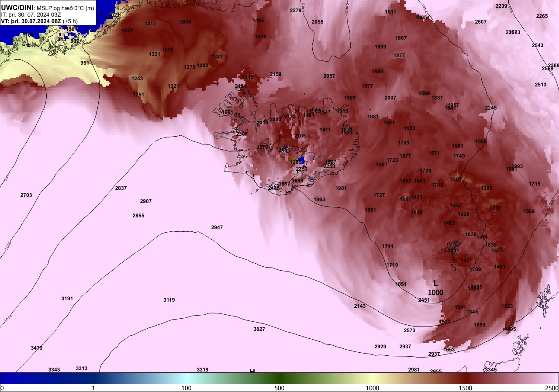Click the value 2265

[542, 16]
